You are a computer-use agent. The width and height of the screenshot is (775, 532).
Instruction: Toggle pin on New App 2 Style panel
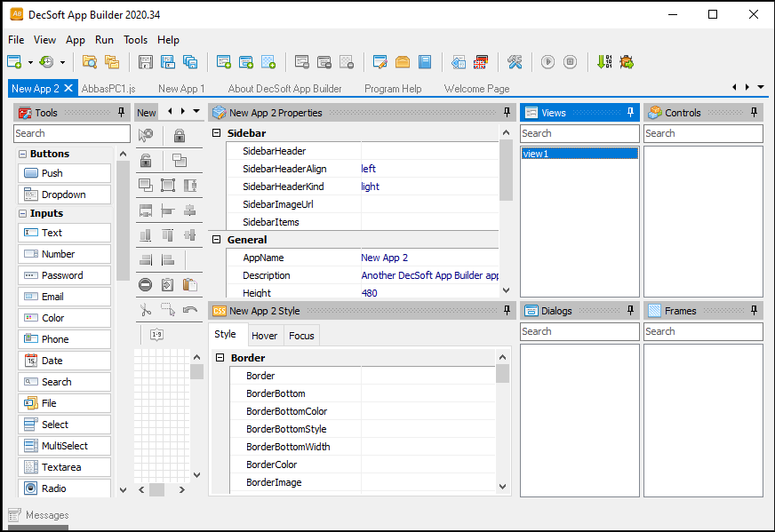point(507,310)
